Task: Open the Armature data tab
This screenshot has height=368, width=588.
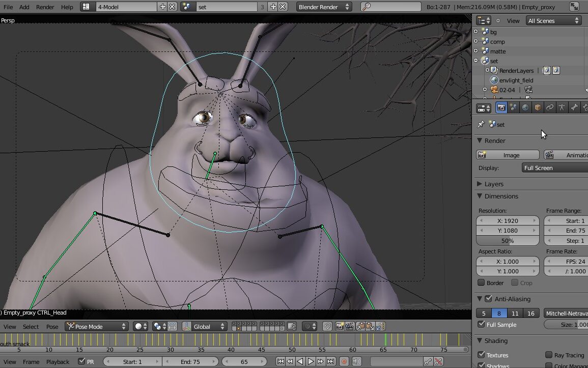Action: (562, 108)
